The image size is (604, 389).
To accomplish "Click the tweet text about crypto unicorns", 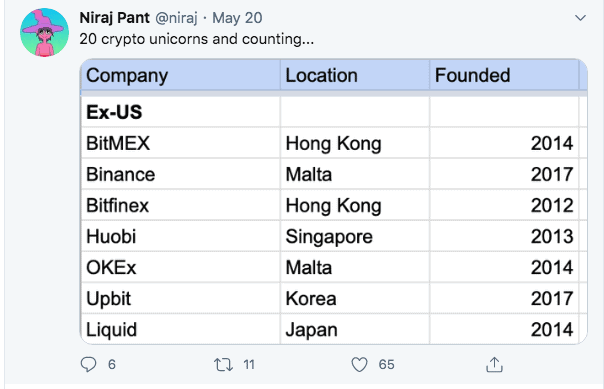I will (x=196, y=39).
